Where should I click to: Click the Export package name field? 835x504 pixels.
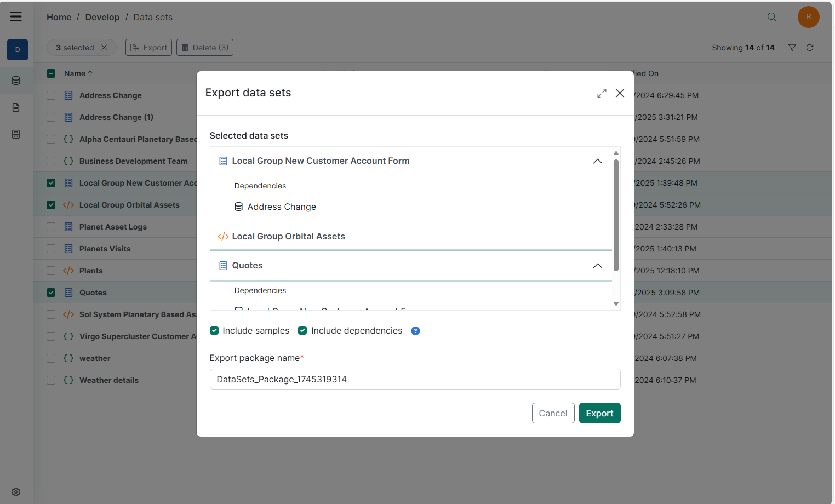415,379
